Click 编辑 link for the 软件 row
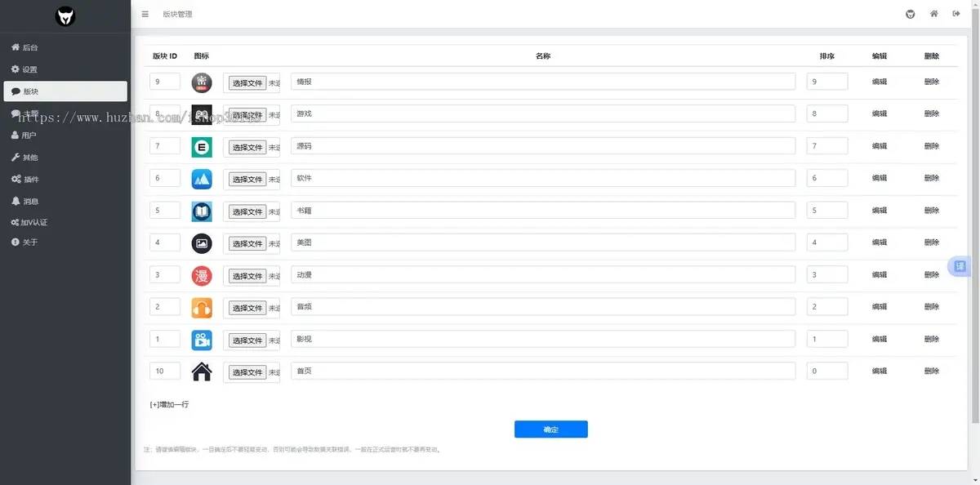980x485 pixels. (880, 178)
